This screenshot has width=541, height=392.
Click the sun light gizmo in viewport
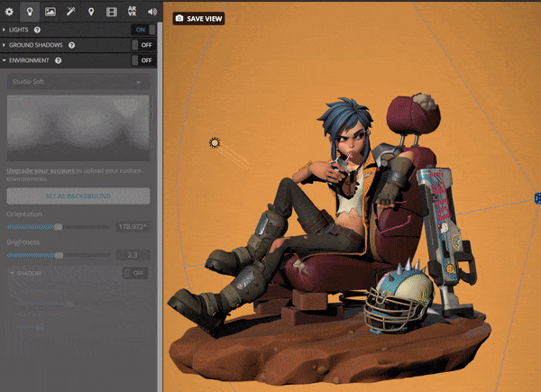coord(215,142)
